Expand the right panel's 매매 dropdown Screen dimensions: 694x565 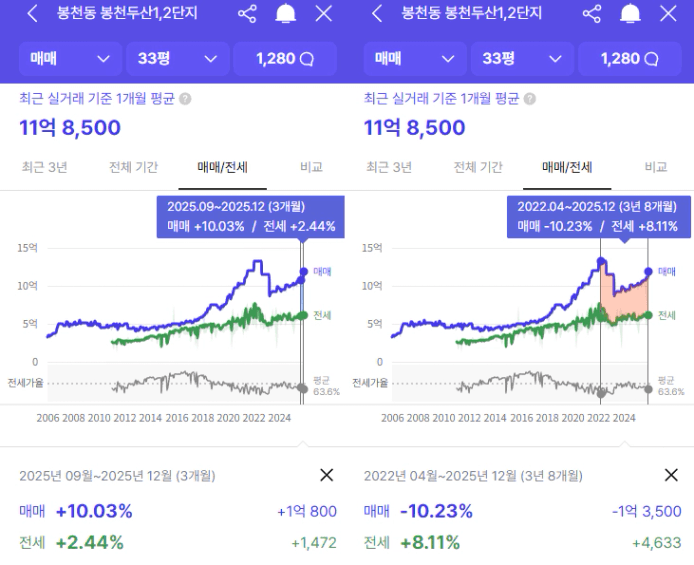pyautogui.click(x=414, y=59)
